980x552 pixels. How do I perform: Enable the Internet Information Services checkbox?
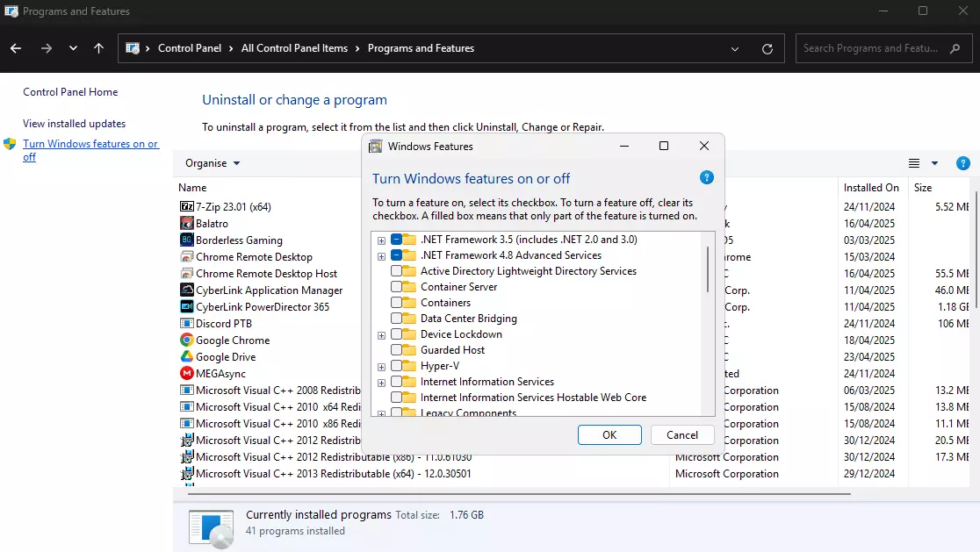coord(396,382)
